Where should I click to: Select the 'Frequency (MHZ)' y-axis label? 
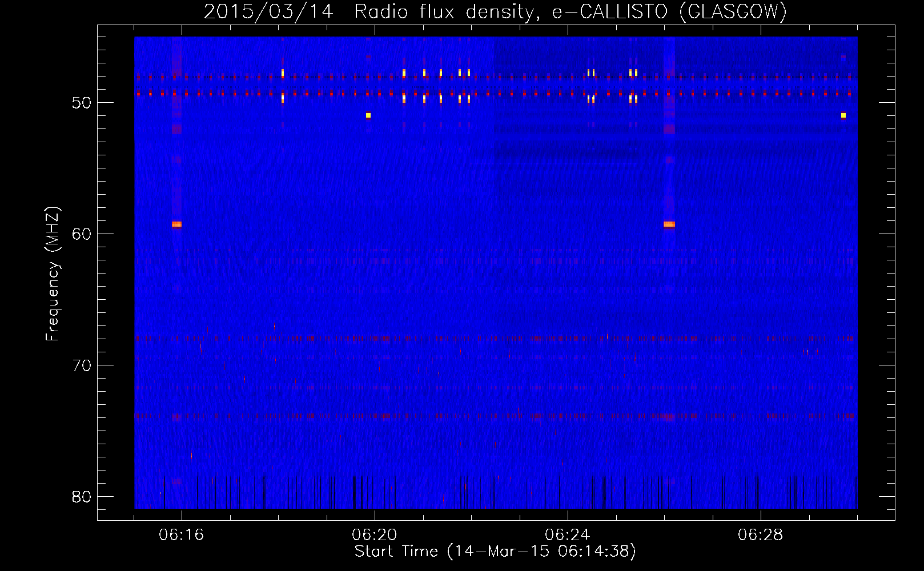[53, 274]
